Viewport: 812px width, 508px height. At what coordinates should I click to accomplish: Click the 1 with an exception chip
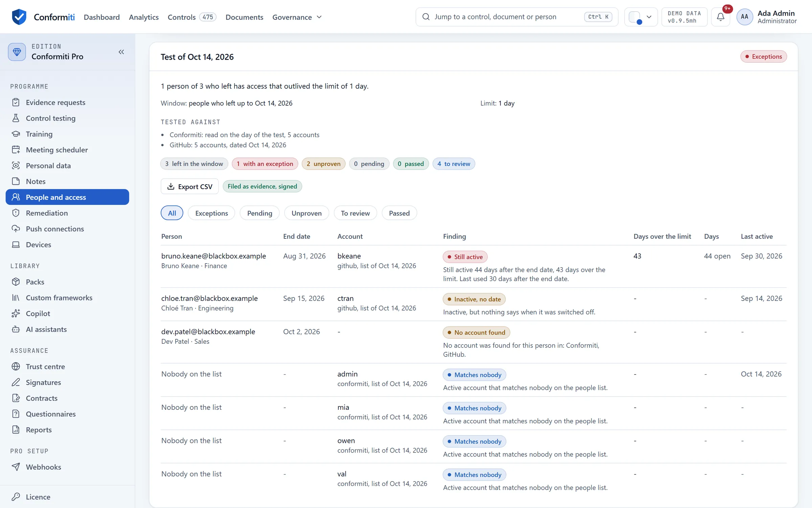265,164
